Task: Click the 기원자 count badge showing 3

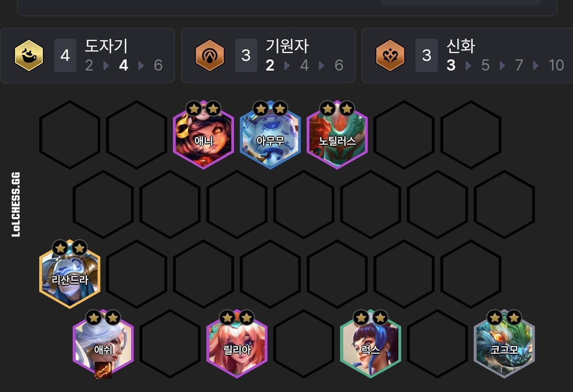Action: click(x=246, y=56)
